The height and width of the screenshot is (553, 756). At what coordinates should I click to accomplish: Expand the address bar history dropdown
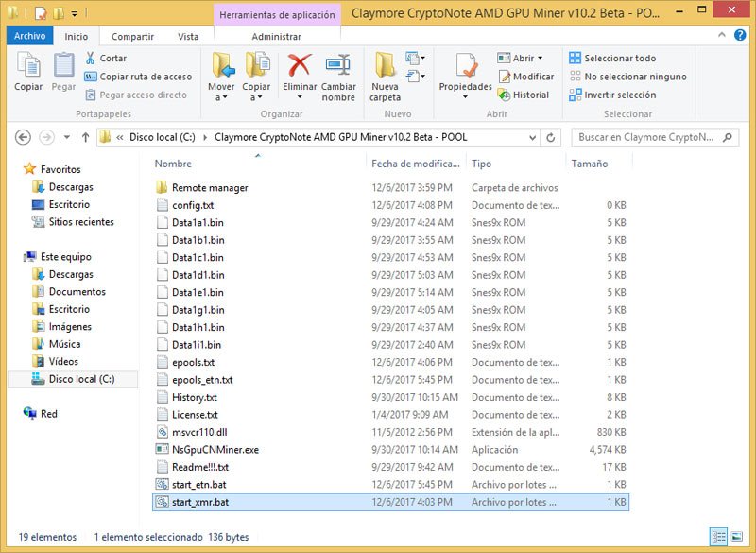(532, 137)
